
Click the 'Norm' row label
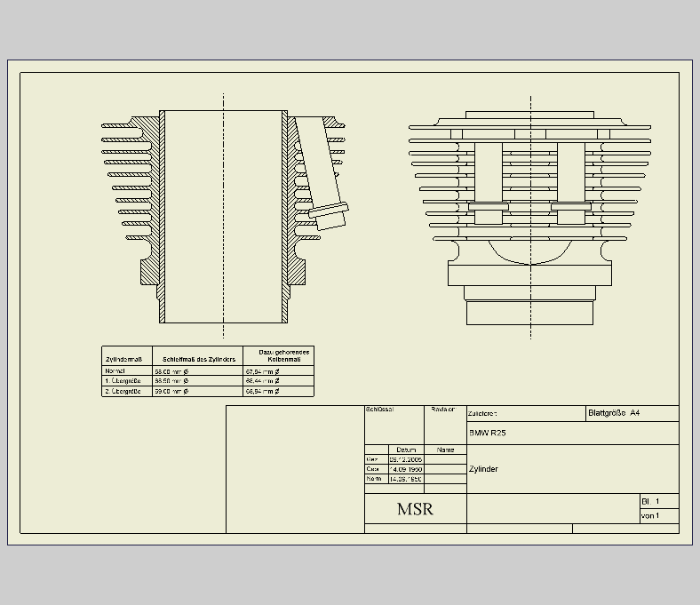click(x=374, y=479)
